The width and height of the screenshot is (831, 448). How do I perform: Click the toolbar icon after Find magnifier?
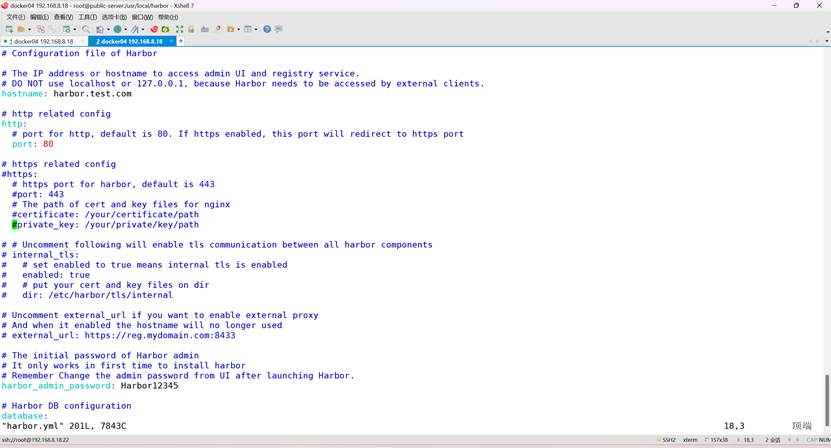pyautogui.click(x=100, y=29)
